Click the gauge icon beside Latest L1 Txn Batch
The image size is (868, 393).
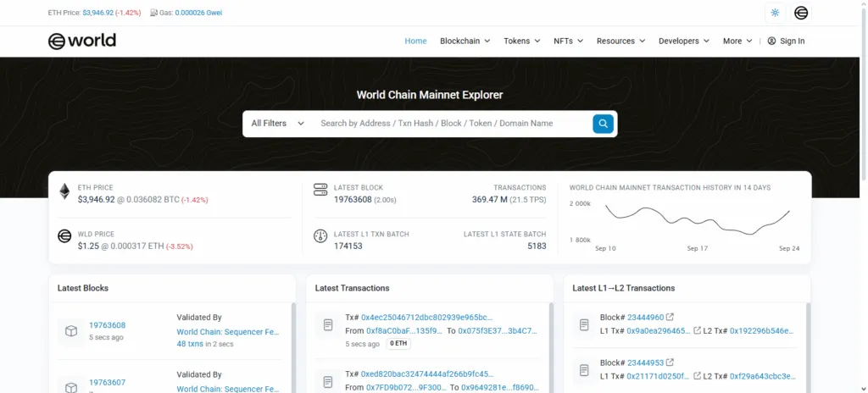coord(320,236)
